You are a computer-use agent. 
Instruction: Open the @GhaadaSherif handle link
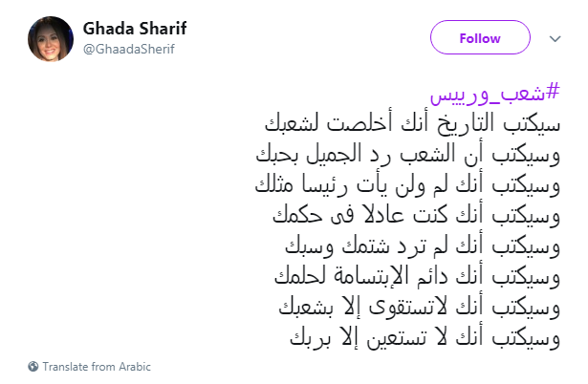(129, 49)
